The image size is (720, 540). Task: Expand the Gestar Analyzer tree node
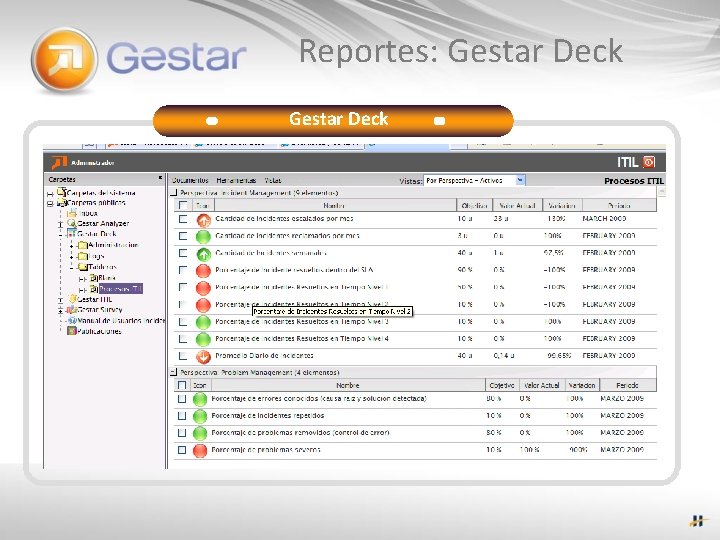pyautogui.click(x=60, y=224)
